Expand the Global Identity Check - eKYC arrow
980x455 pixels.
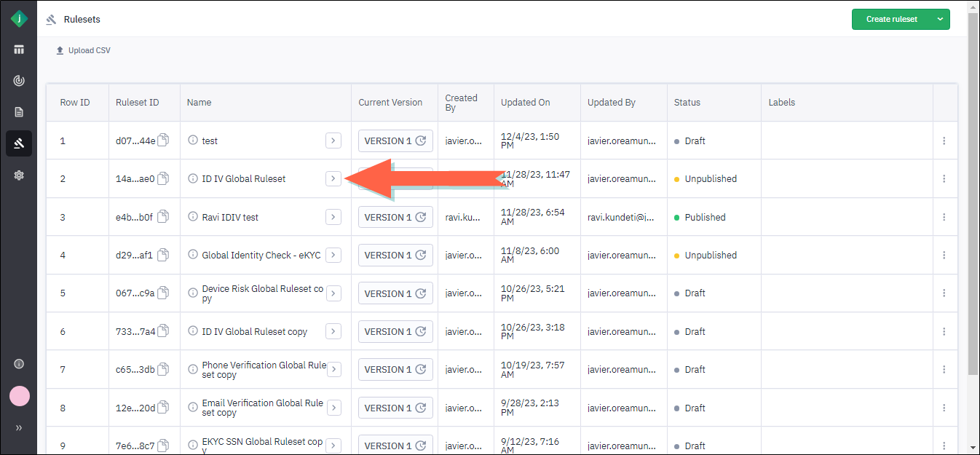(x=333, y=255)
